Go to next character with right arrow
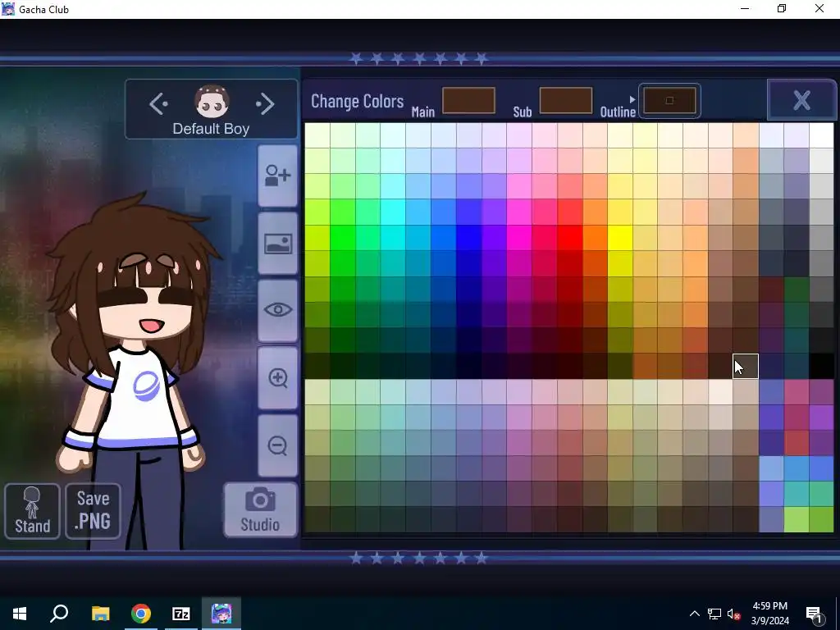The height and width of the screenshot is (630, 840). tap(265, 104)
